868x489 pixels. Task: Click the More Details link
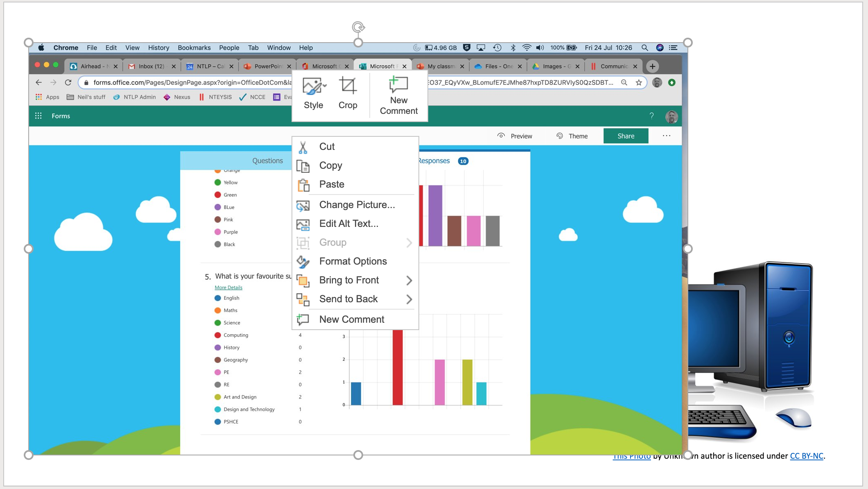[228, 288]
